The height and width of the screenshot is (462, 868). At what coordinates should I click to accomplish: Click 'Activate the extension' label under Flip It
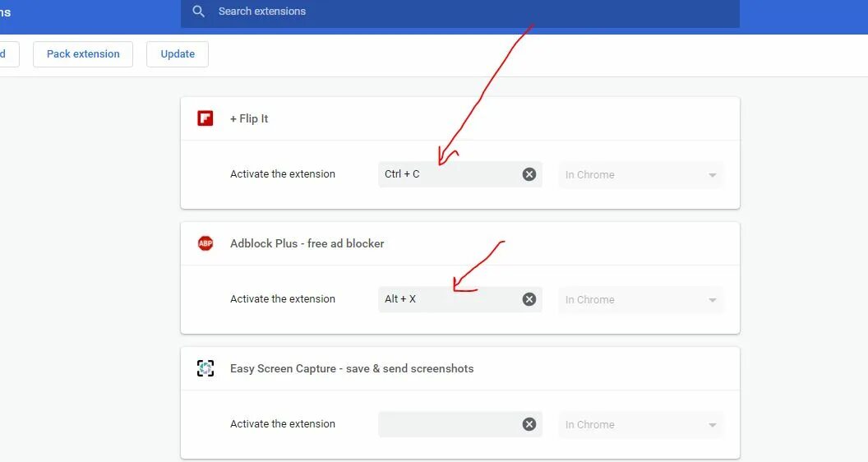click(283, 174)
